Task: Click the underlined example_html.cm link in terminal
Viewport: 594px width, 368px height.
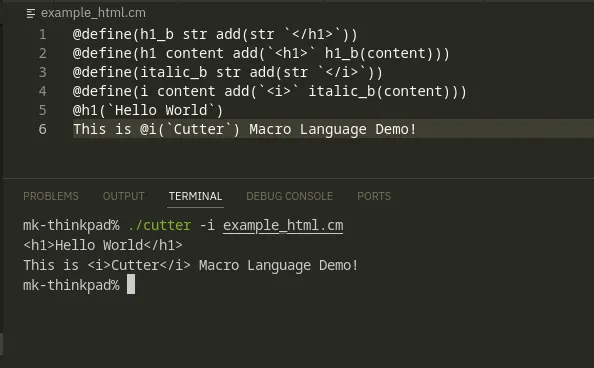Action: pos(283,225)
